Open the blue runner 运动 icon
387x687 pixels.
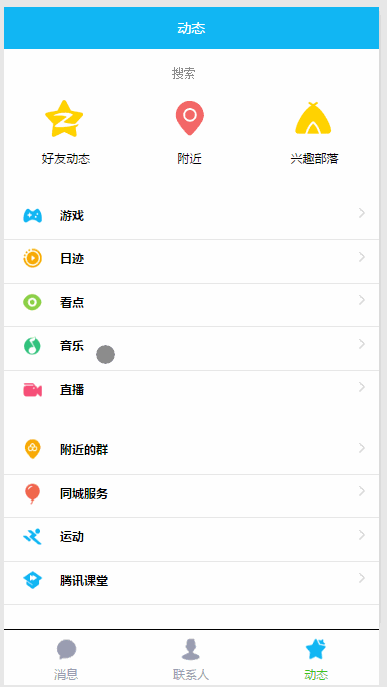(x=32, y=537)
